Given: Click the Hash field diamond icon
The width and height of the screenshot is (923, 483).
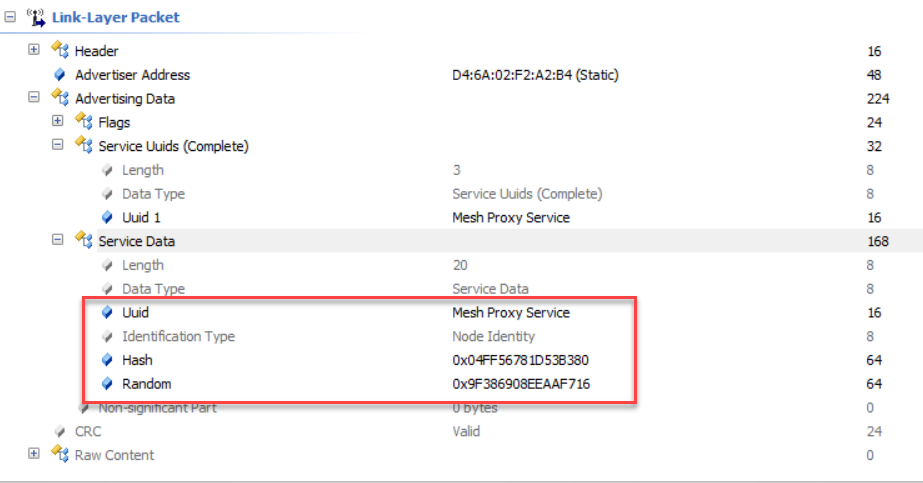Looking at the screenshot, I should click(108, 360).
